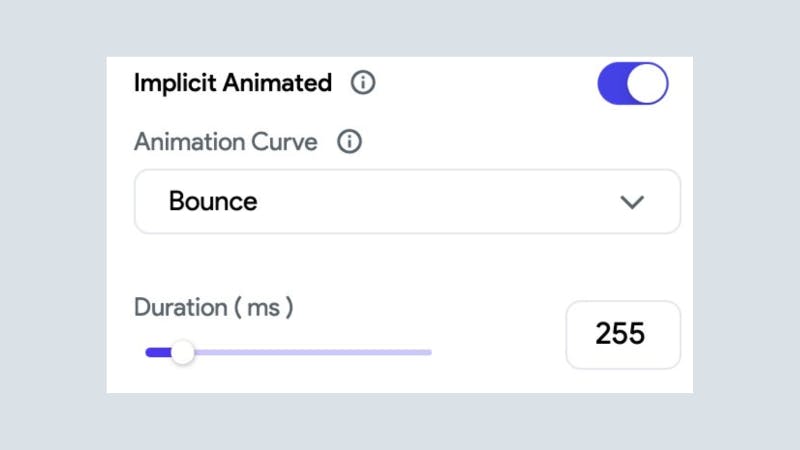The width and height of the screenshot is (800, 450).
Task: Click info icon beside Animation Curve
Action: tap(349, 142)
